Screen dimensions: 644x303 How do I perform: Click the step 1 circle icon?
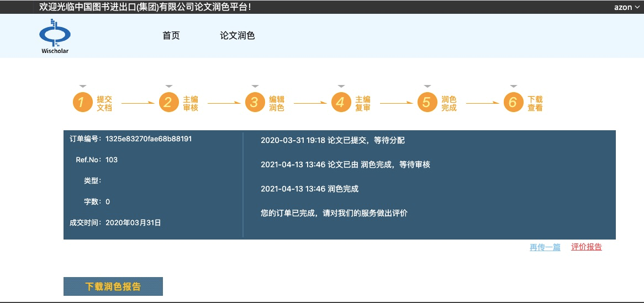pos(82,103)
